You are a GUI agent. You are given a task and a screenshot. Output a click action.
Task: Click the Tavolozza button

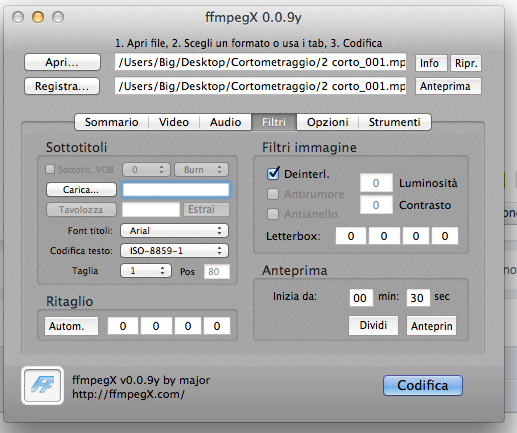pyautogui.click(x=81, y=210)
